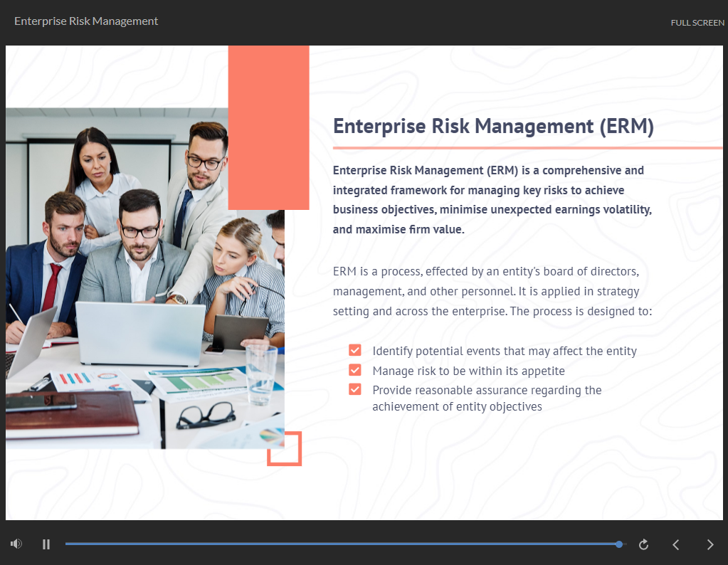Click the playback progress slider handle
728x565 pixels.
click(618, 544)
